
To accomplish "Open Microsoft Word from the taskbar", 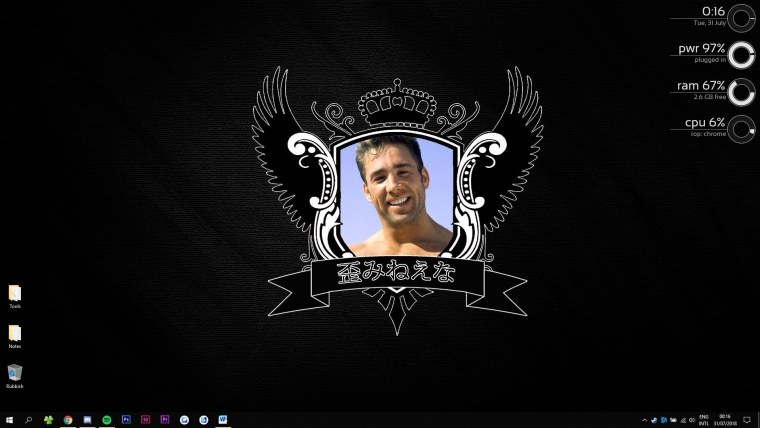I will 223,420.
